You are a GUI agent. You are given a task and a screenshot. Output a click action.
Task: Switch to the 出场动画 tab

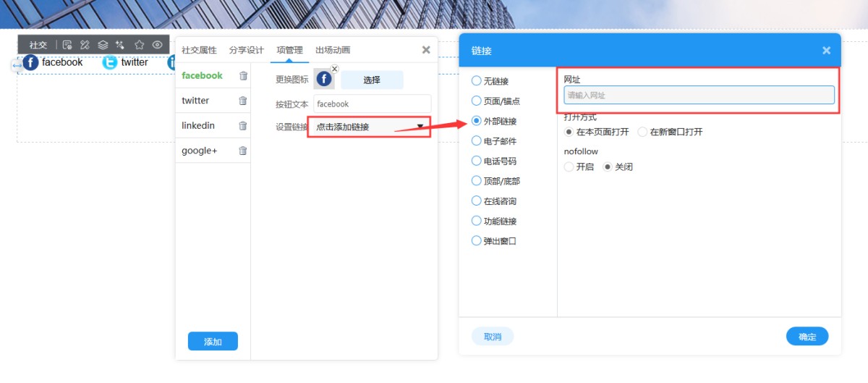tap(333, 50)
